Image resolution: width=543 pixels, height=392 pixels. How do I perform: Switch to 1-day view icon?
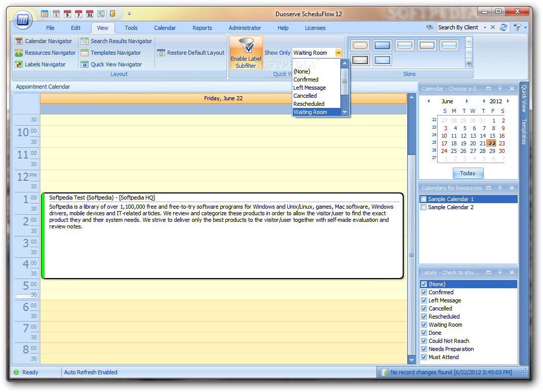tap(56, 14)
